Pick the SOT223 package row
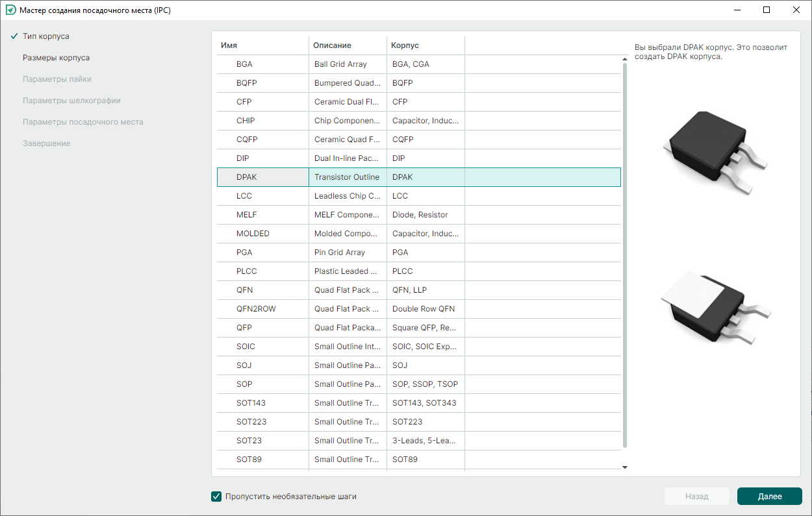 pyautogui.click(x=251, y=422)
